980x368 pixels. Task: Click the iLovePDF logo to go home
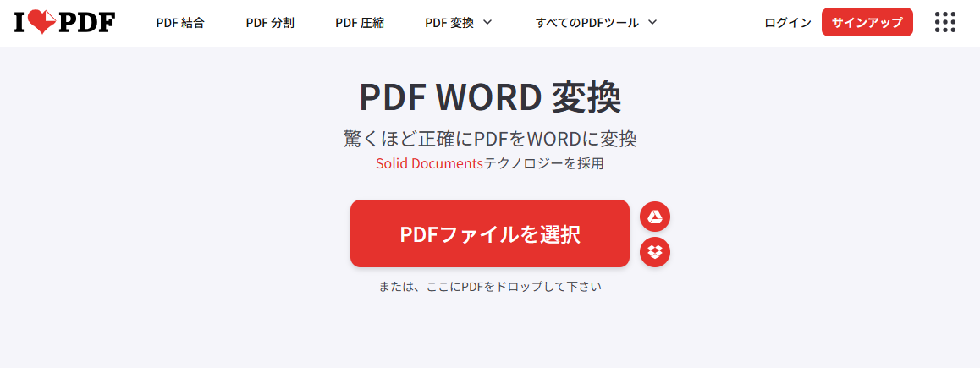click(x=64, y=23)
